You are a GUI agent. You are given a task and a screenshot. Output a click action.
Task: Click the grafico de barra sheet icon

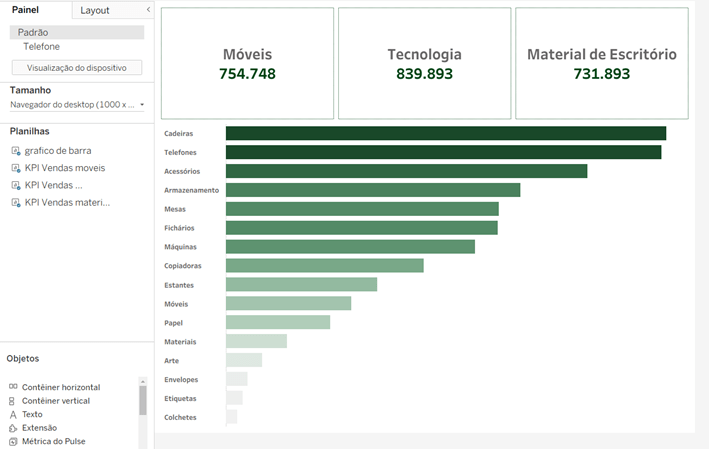[16, 151]
